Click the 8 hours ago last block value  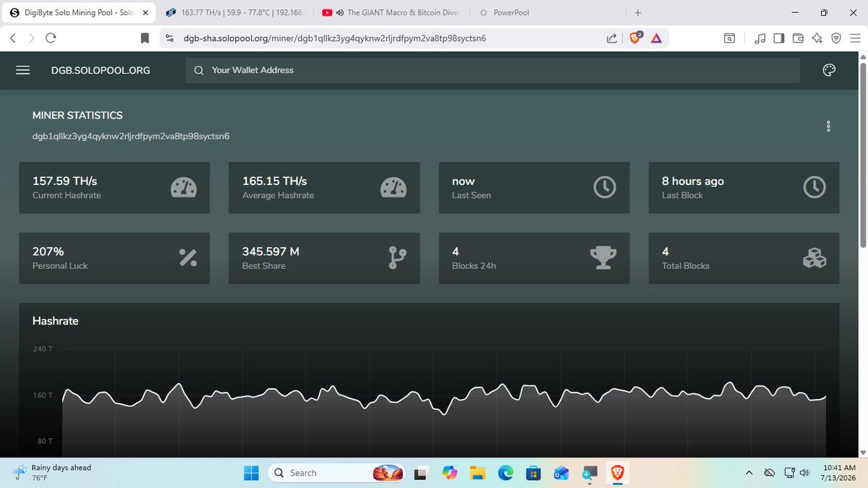point(693,181)
